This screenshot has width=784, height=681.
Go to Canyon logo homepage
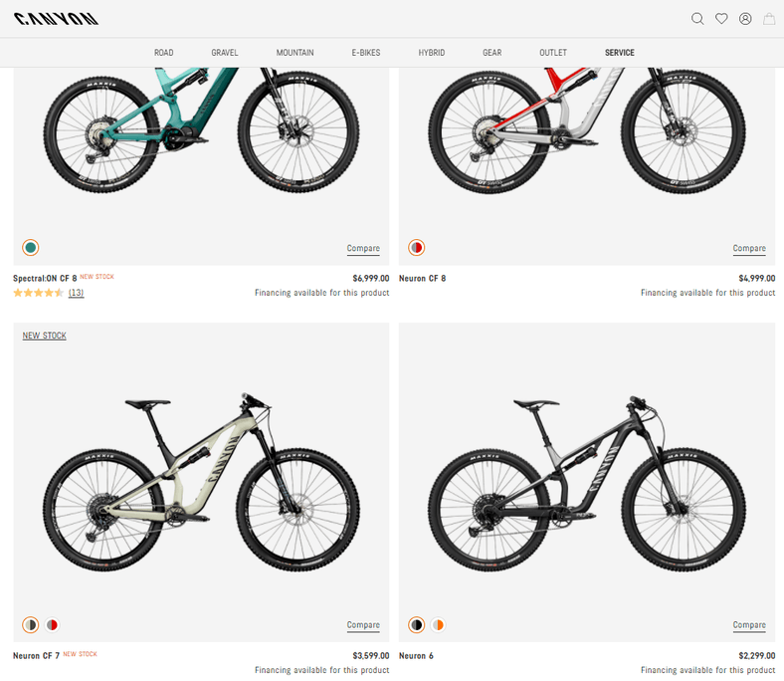click(56, 19)
